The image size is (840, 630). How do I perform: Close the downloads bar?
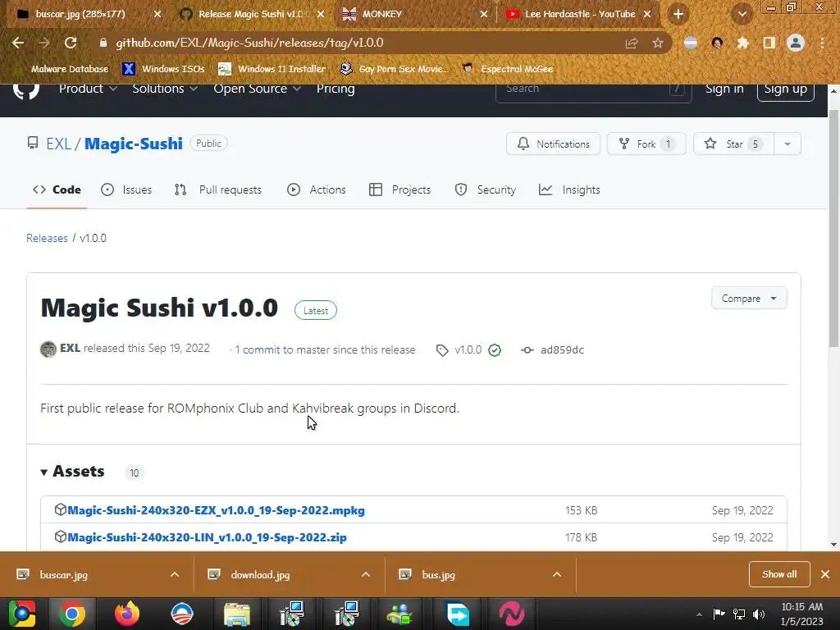coord(825,574)
